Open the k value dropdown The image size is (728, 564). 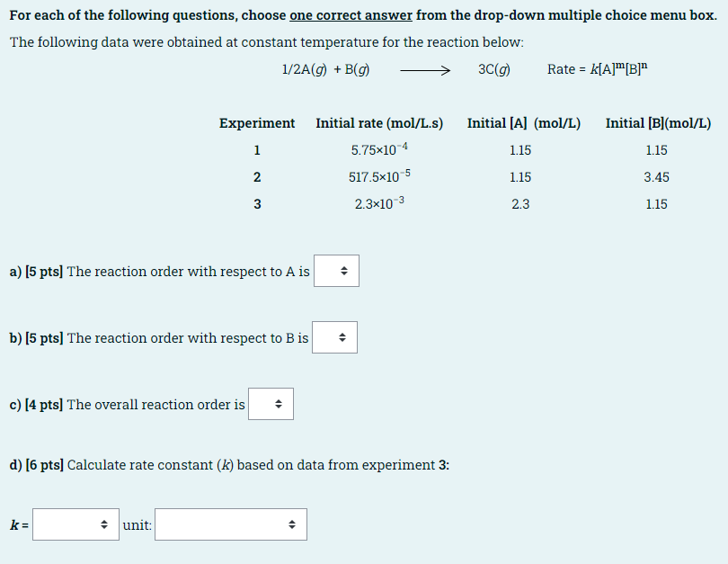(75, 524)
